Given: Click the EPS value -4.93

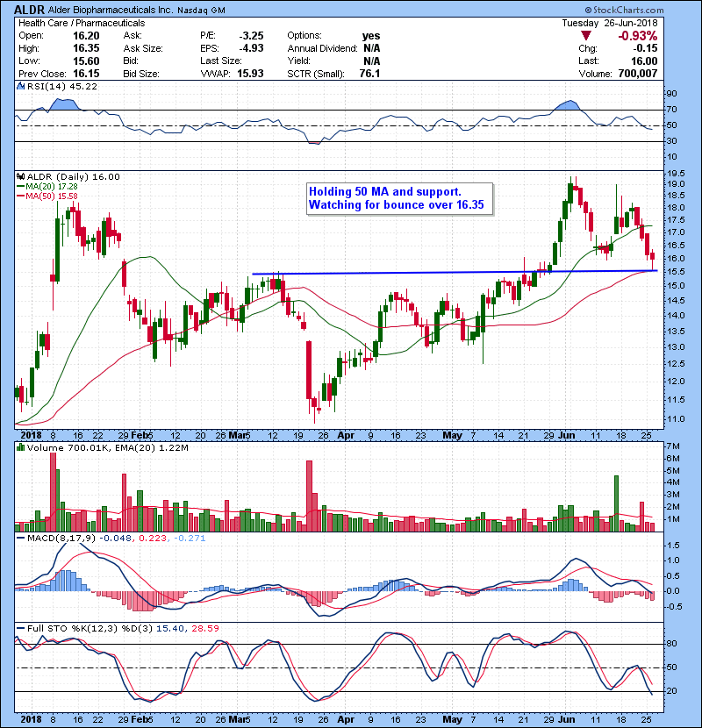Looking at the screenshot, I should 251,48.
